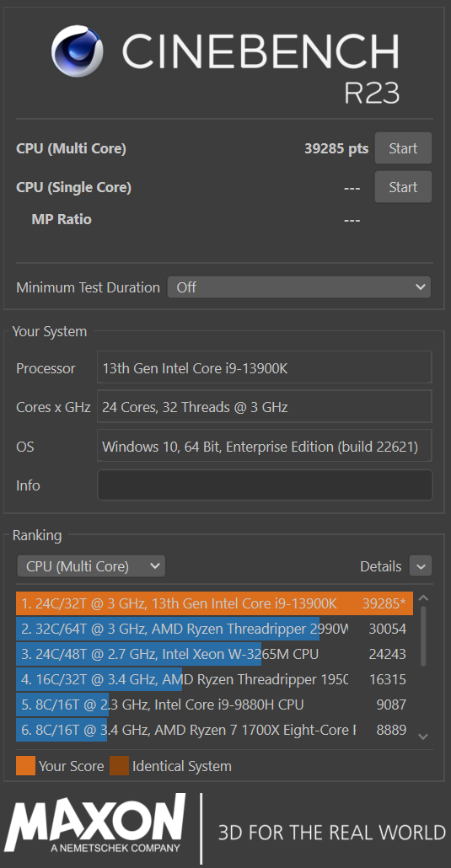This screenshot has height=868, width=451.
Task: Click the 30054 score value
Action: coord(387,629)
